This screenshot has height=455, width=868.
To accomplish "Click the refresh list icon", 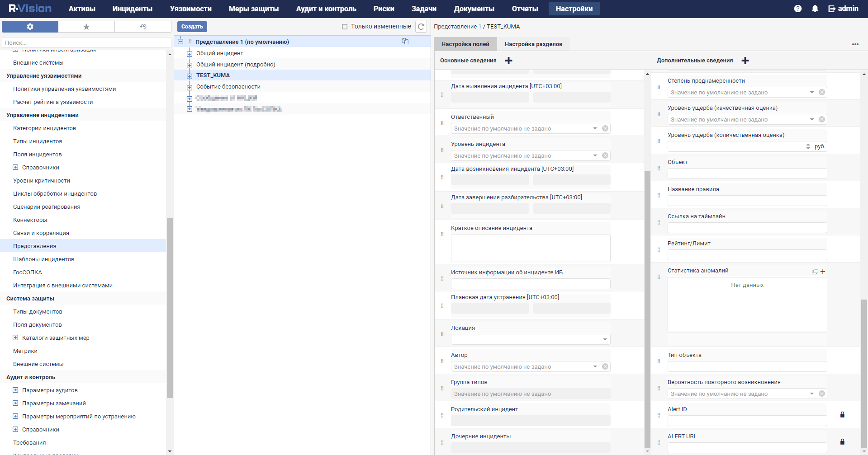I will coord(421,27).
